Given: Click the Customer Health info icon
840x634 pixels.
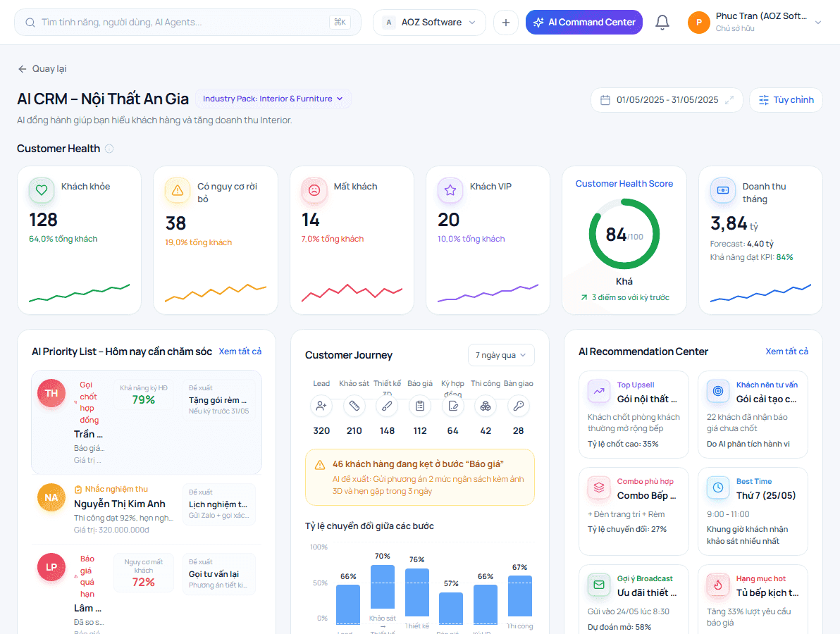Looking at the screenshot, I should 109,149.
